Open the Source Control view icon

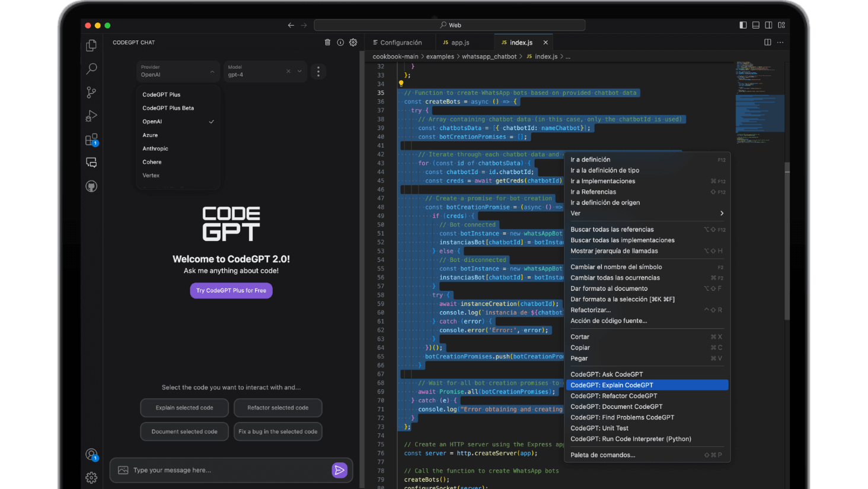pos(91,93)
